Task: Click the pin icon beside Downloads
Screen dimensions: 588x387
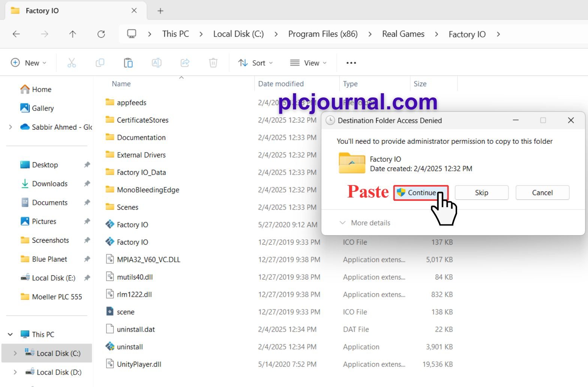Action: (87, 184)
